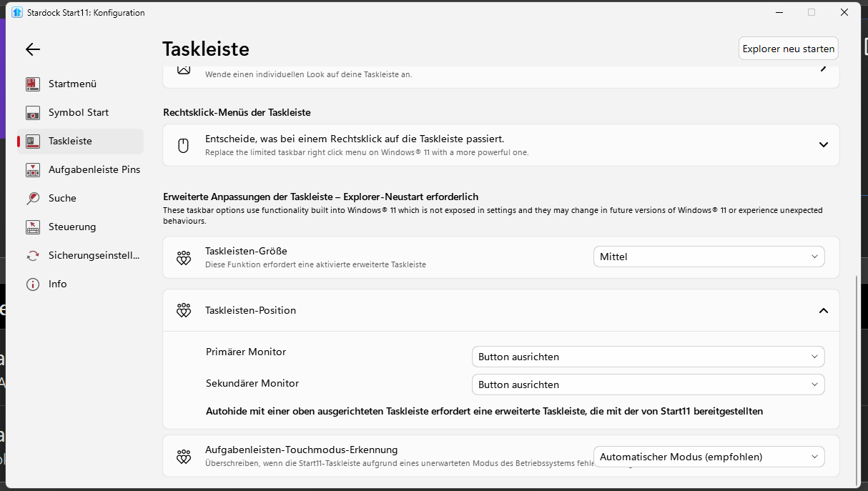Viewport: 868px width, 491px height.
Task: Open the Taskleisten-Größe dropdown
Action: click(x=709, y=257)
